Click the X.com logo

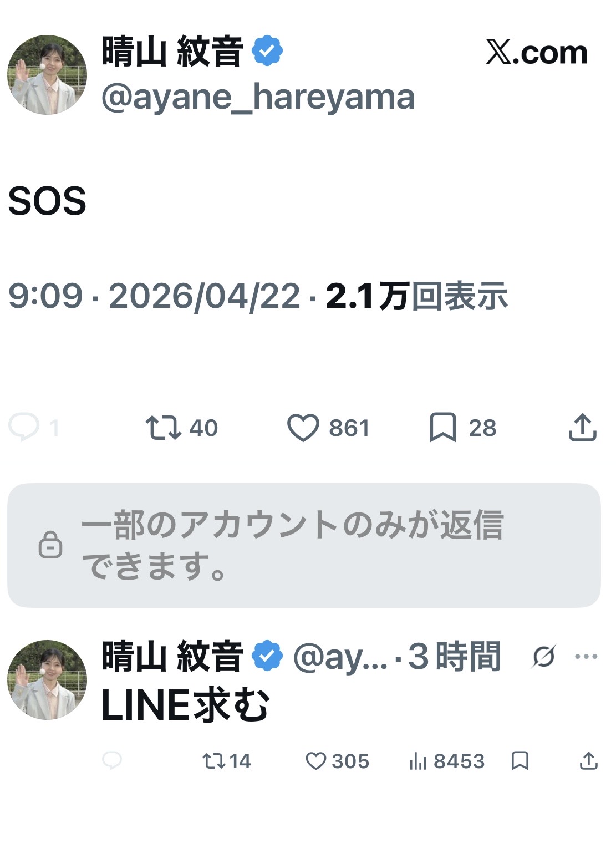tap(536, 53)
